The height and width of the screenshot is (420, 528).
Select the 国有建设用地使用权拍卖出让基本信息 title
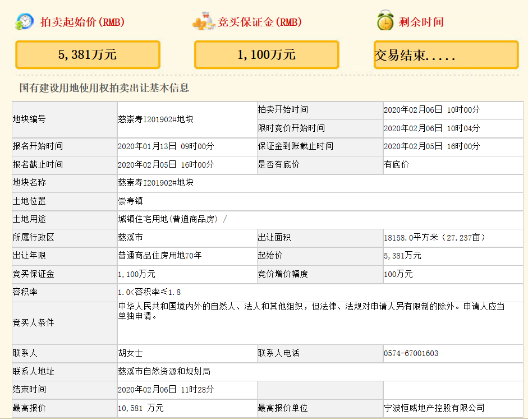point(104,88)
